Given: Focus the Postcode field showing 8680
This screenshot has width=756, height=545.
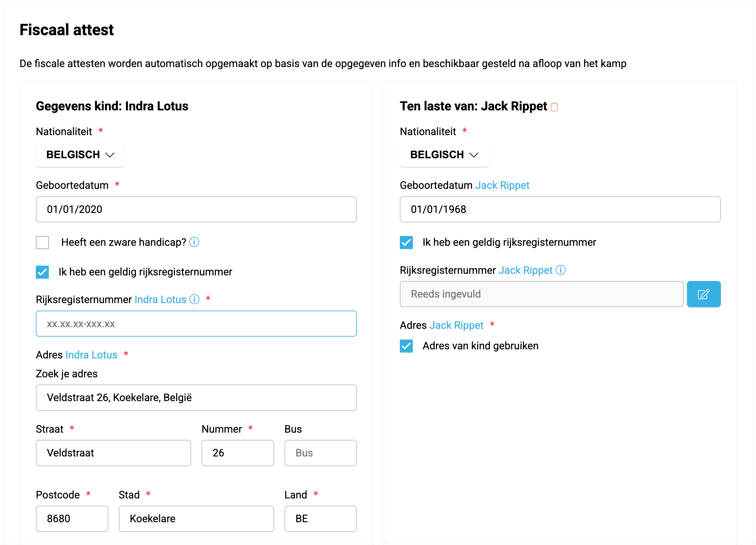Looking at the screenshot, I should point(72,519).
